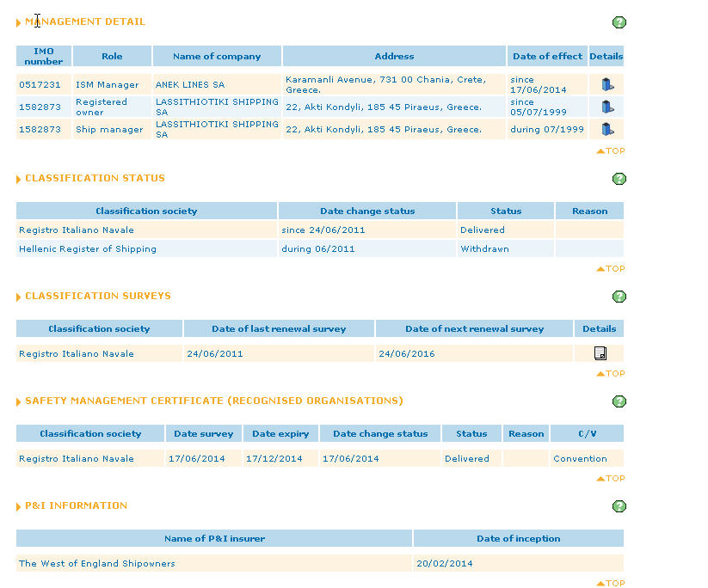Select expiry date 17/12/2014
Viewport: 708px width, 588px height.
(x=274, y=458)
